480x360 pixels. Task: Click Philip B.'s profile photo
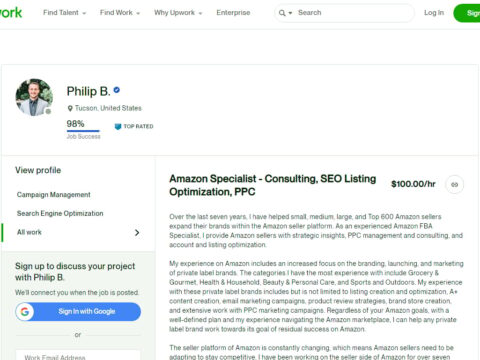click(34, 97)
